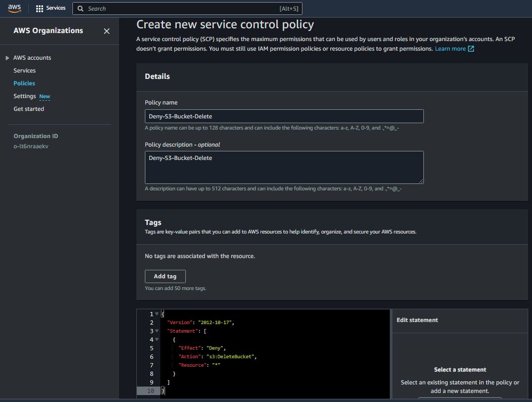Click the Learn more external link icon
The width and height of the screenshot is (532, 402).
pyautogui.click(x=471, y=49)
